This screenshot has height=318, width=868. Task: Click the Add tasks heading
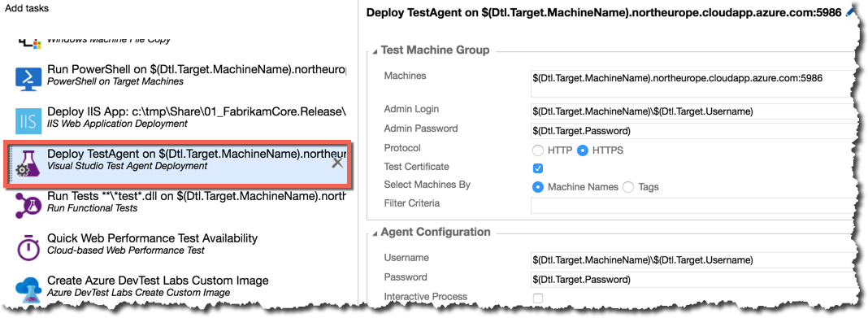pyautogui.click(x=26, y=9)
